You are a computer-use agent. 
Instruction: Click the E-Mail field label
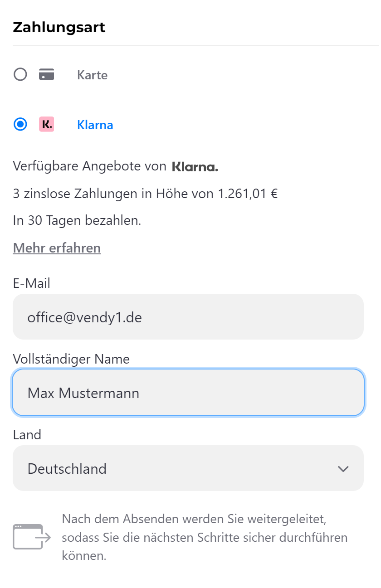click(31, 283)
